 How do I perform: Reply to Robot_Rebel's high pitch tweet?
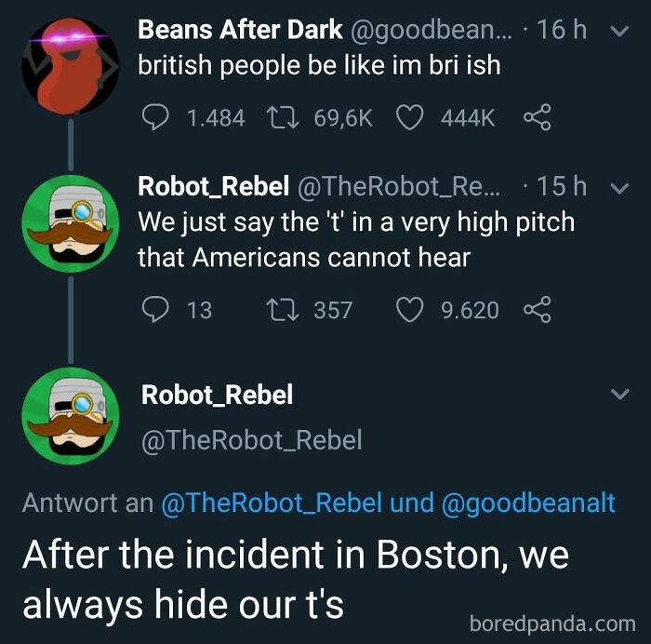[154, 309]
